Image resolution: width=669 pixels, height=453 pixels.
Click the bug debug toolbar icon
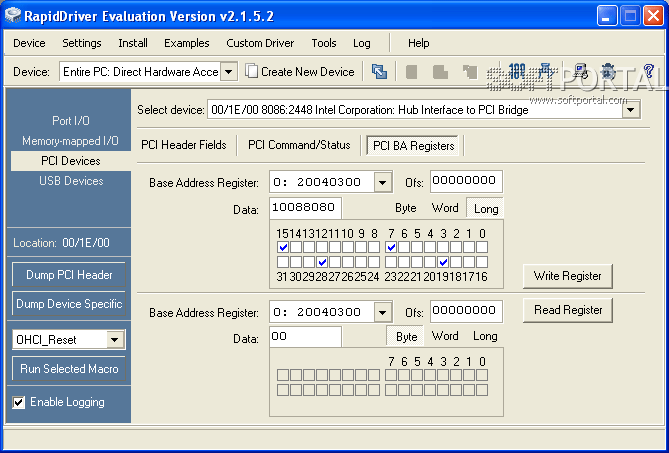606,72
